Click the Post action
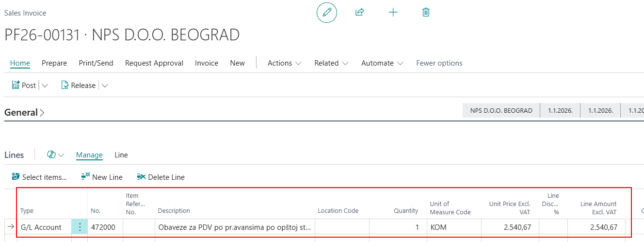The height and width of the screenshot is (242, 644). [x=24, y=85]
